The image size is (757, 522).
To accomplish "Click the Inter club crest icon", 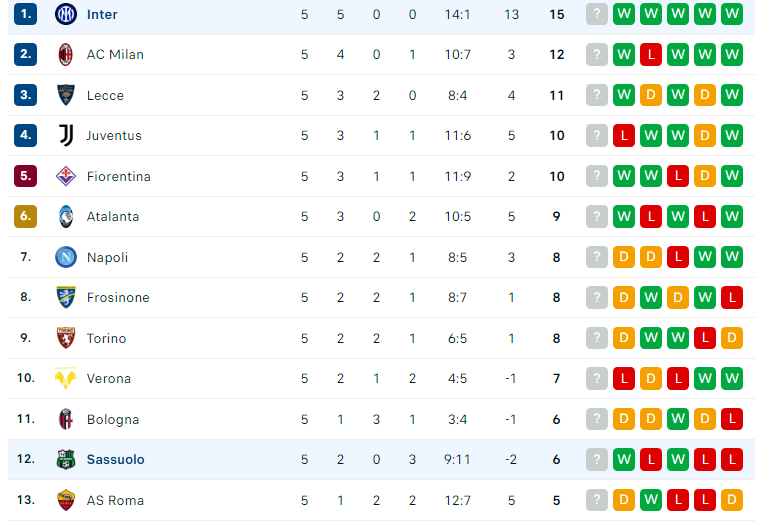I will [66, 14].
